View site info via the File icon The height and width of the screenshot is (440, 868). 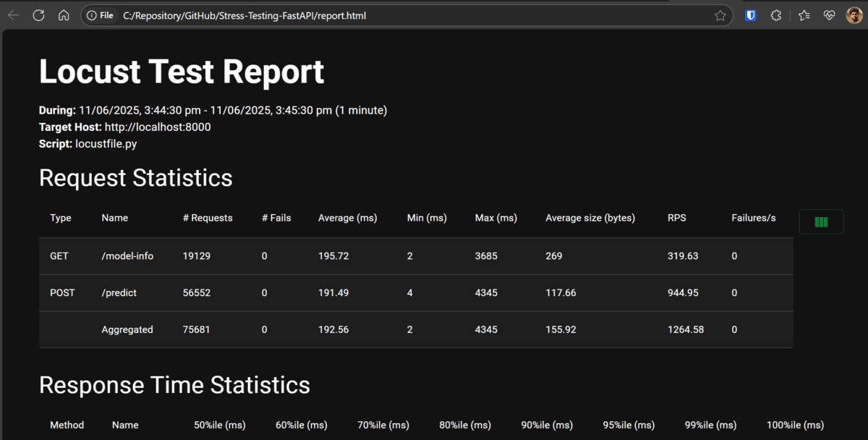(100, 15)
